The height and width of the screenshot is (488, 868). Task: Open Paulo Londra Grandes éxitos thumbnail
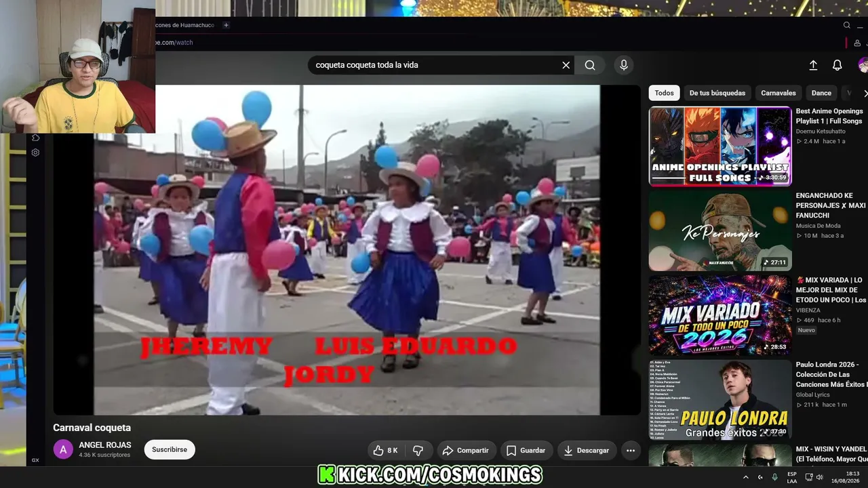point(720,400)
